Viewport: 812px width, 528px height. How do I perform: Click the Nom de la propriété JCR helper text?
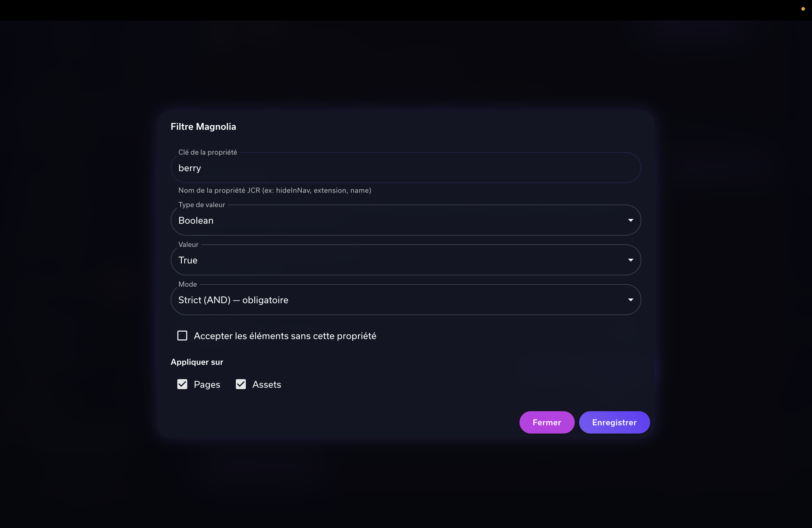pyautogui.click(x=275, y=190)
